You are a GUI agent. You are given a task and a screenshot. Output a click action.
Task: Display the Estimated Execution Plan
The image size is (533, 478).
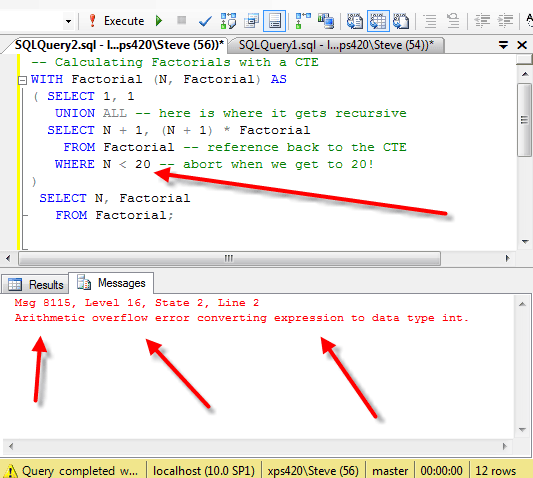pos(228,21)
